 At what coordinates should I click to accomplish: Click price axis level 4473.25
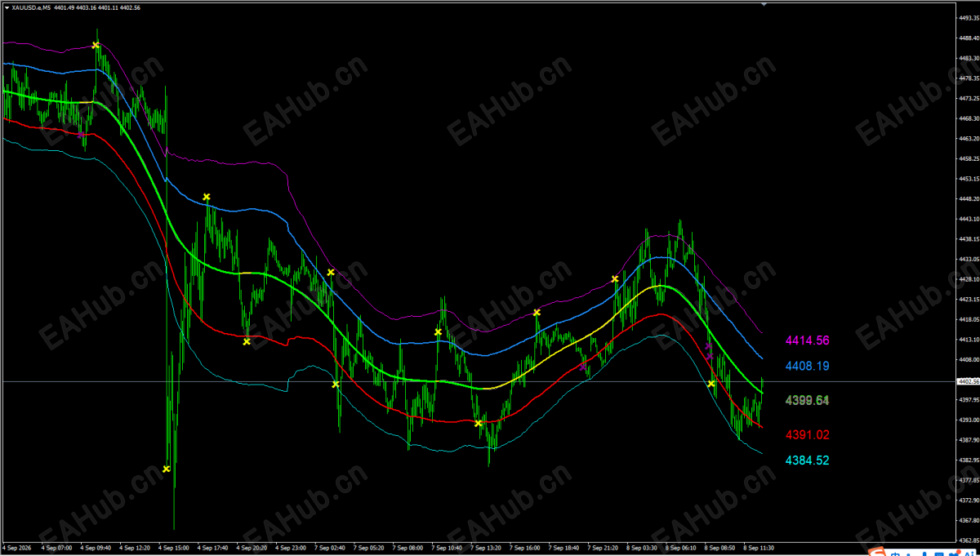click(x=969, y=98)
